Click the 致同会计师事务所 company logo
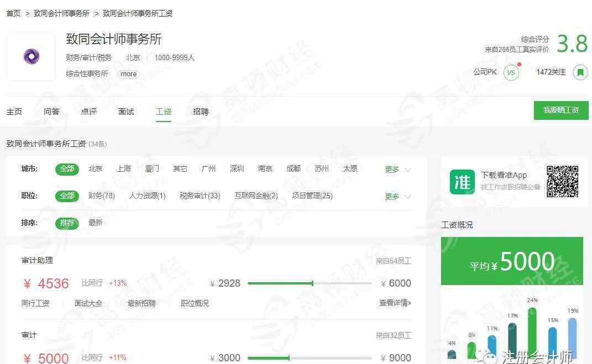 pyautogui.click(x=32, y=56)
